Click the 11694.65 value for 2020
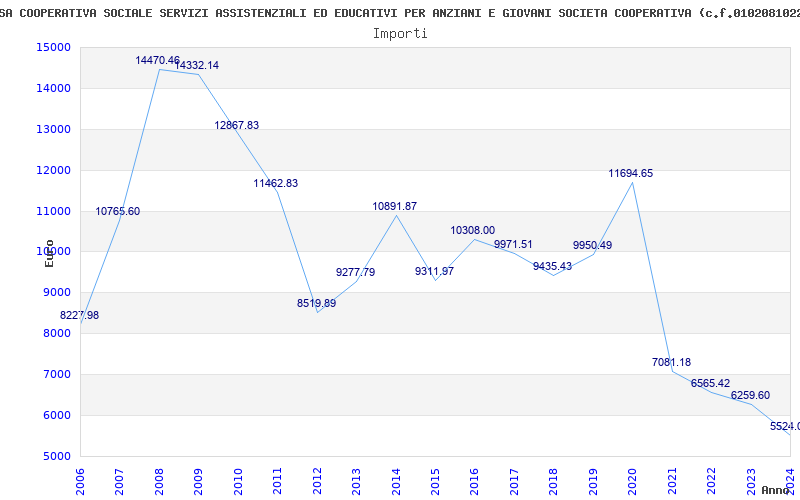This screenshot has height=500, width=800. [x=631, y=173]
